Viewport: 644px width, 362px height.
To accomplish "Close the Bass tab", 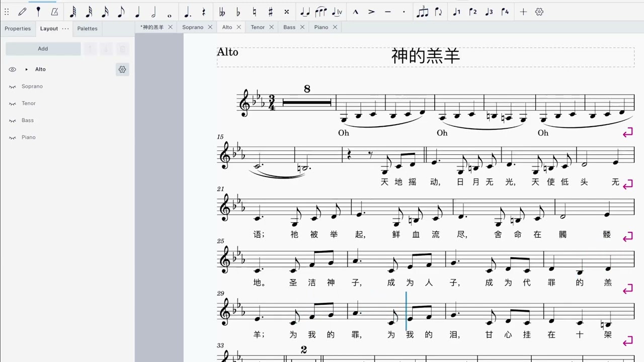I will click(x=302, y=27).
